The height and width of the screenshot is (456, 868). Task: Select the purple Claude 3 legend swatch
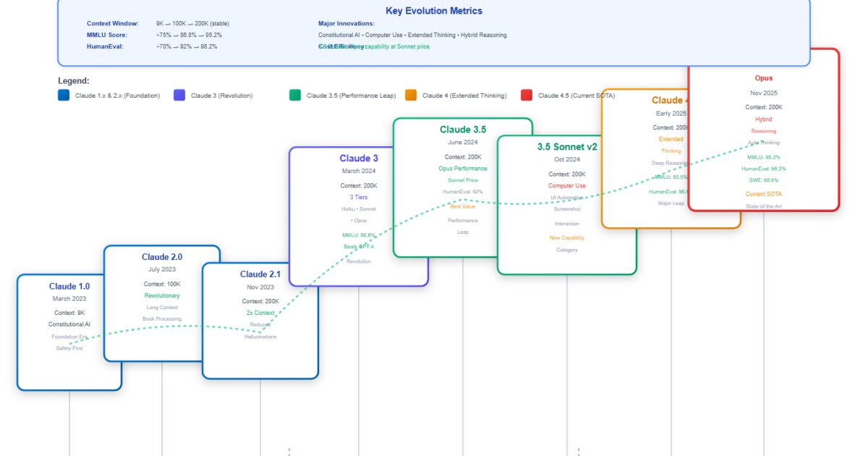point(179,95)
